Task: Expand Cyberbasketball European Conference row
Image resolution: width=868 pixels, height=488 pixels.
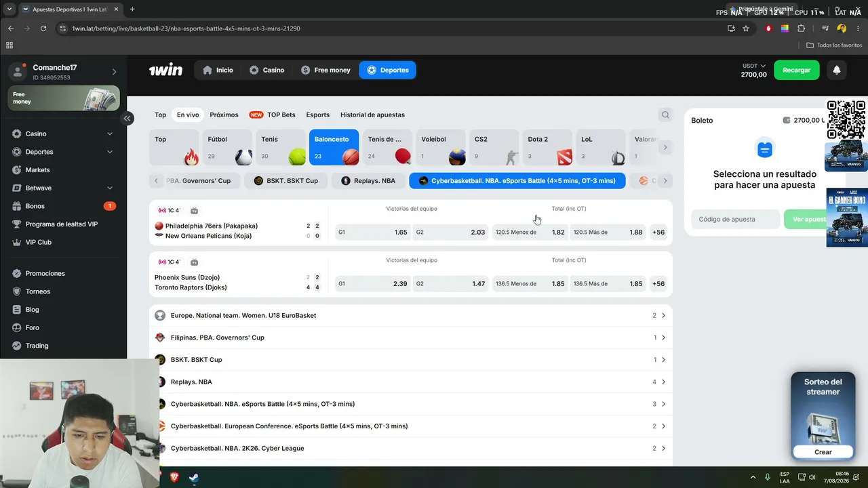Action: point(411,426)
